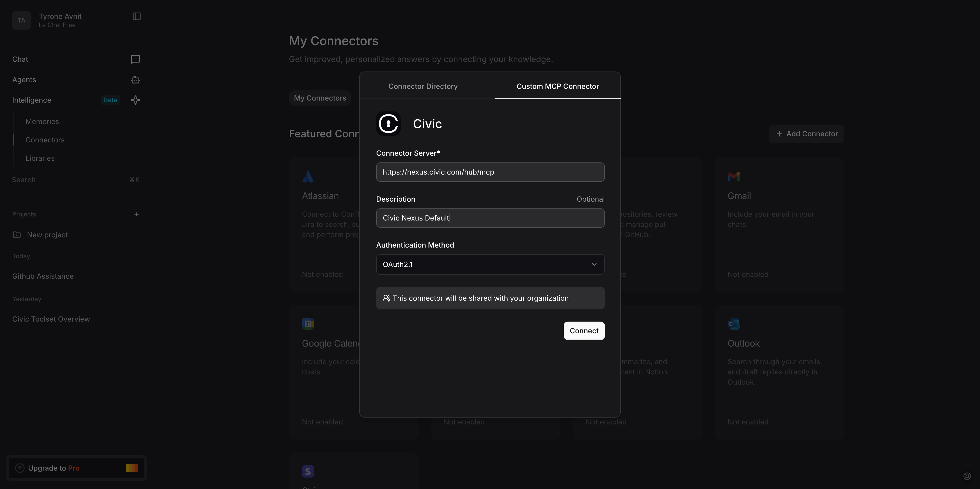
Task: Select the Intelligence sparkle icon
Action: [135, 100]
